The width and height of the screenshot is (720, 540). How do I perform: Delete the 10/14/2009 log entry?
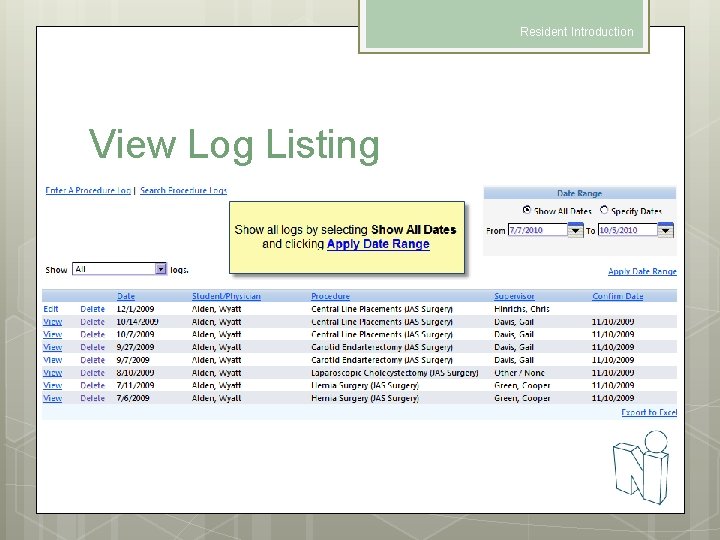point(92,322)
